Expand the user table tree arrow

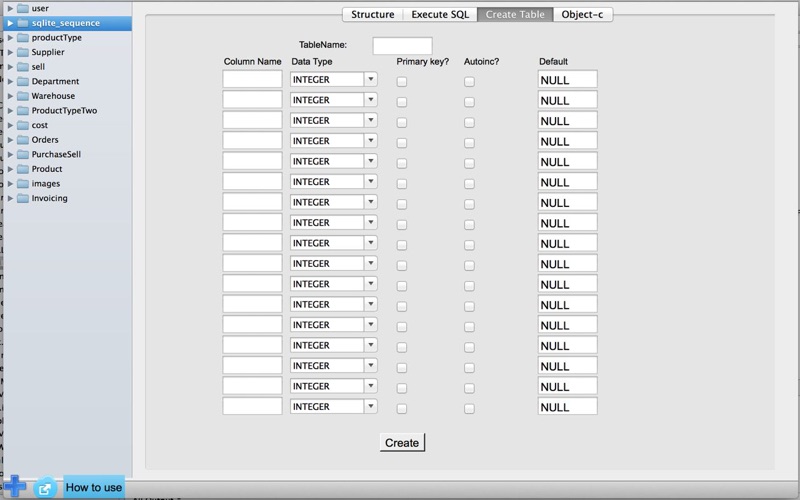click(10, 8)
